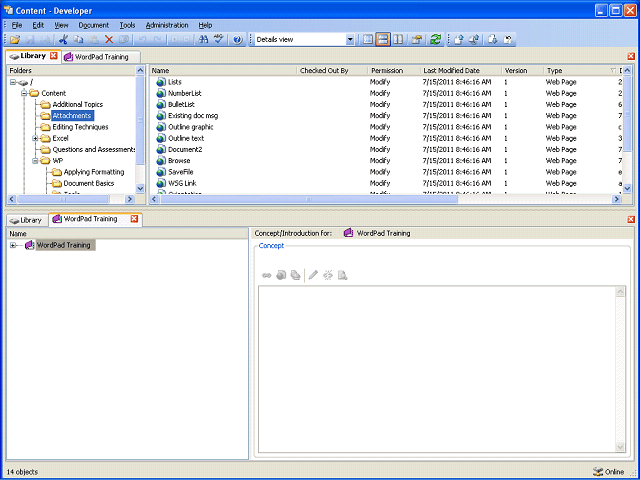Viewport: 640px width, 480px height.
Task: Sort by Last Modified Date header
Action: pyautogui.click(x=461, y=71)
